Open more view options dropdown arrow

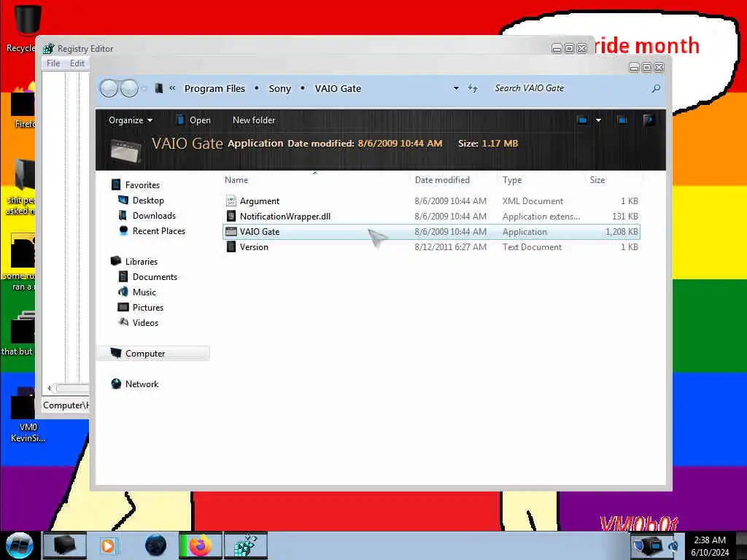pyautogui.click(x=598, y=120)
